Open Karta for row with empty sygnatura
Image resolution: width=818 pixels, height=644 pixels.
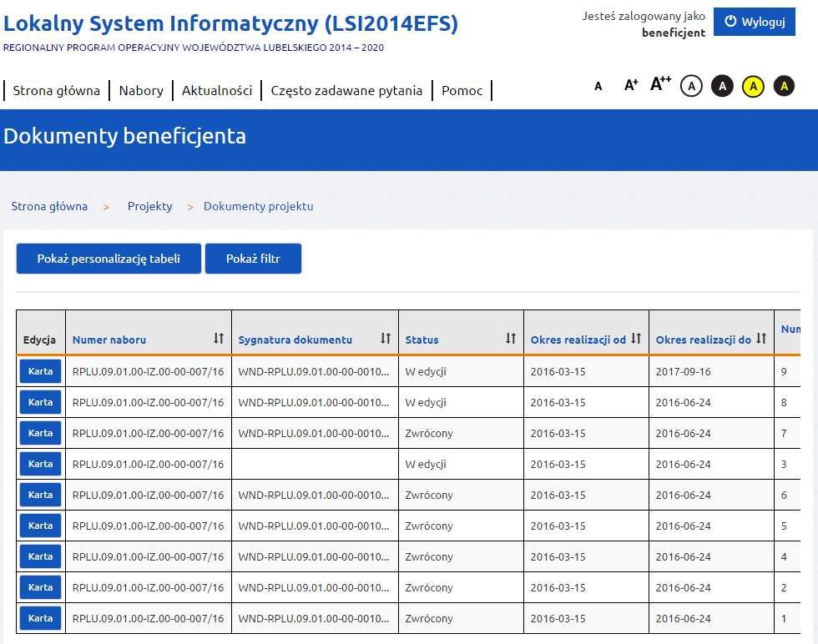point(40,464)
